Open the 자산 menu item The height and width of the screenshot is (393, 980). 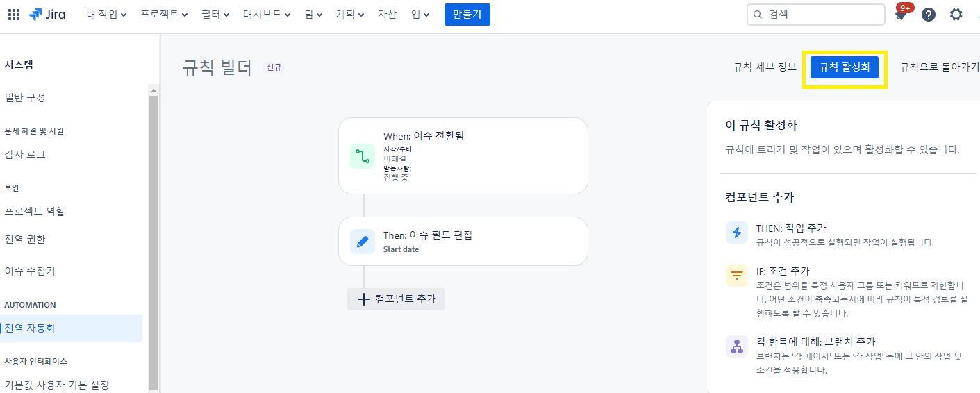387,15
